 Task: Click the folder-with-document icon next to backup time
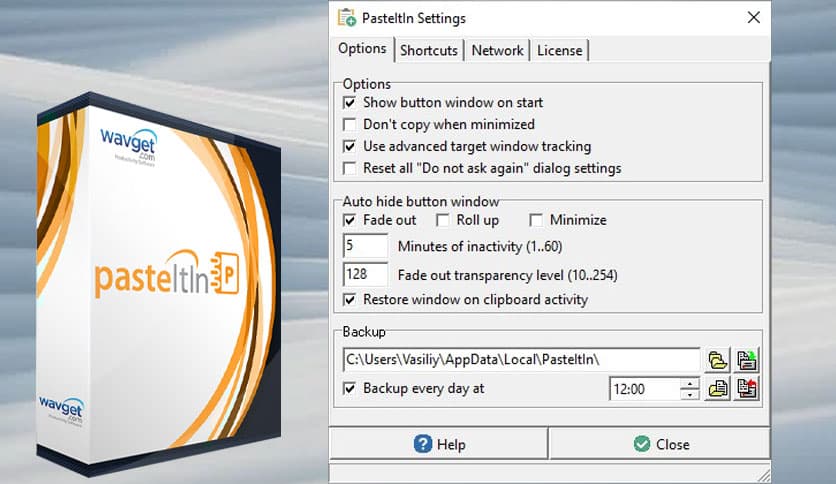[x=718, y=389]
